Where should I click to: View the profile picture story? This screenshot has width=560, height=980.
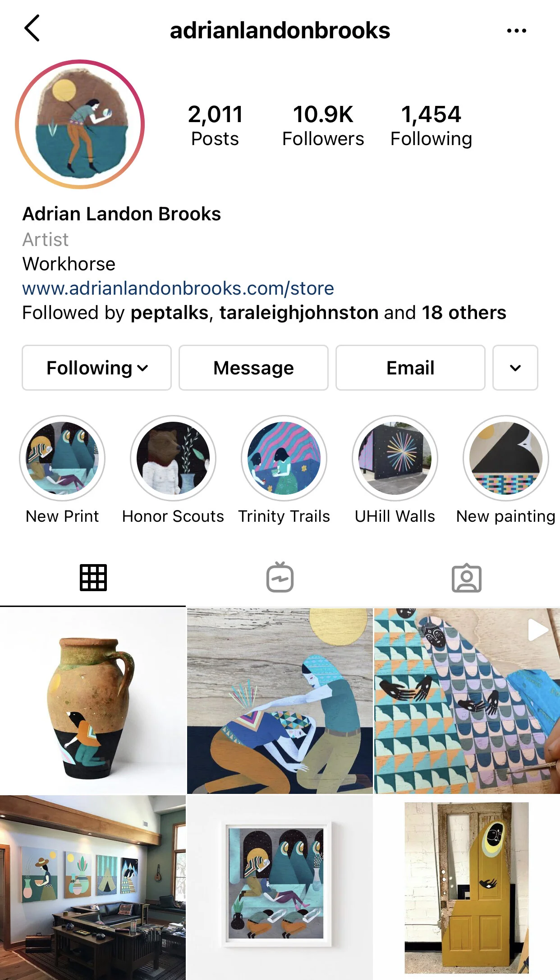(80, 124)
